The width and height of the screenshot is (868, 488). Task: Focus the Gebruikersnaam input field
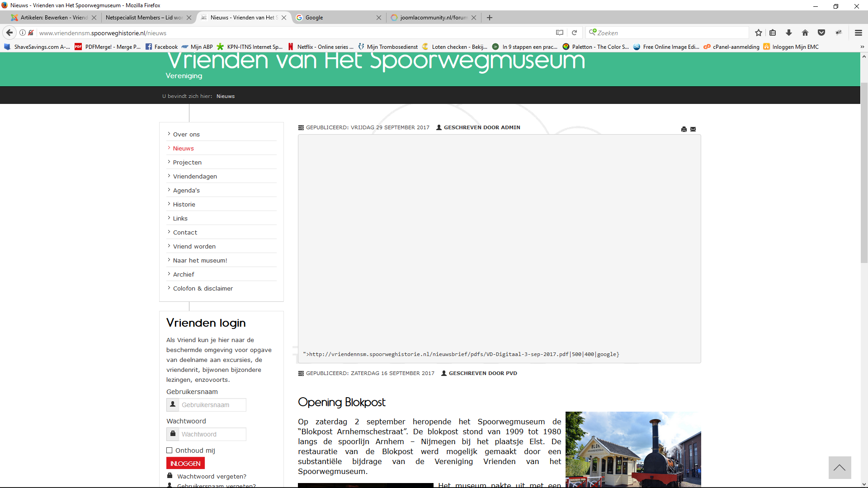tap(212, 405)
